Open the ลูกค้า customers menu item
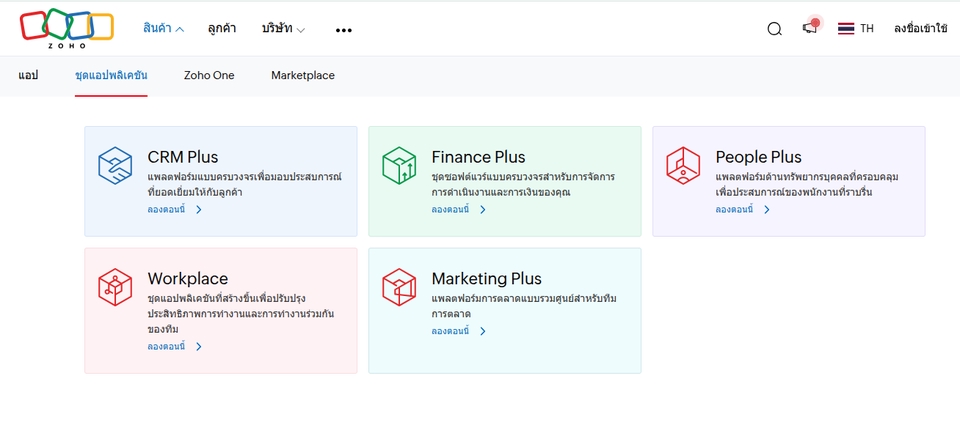960x425 pixels. [222, 28]
